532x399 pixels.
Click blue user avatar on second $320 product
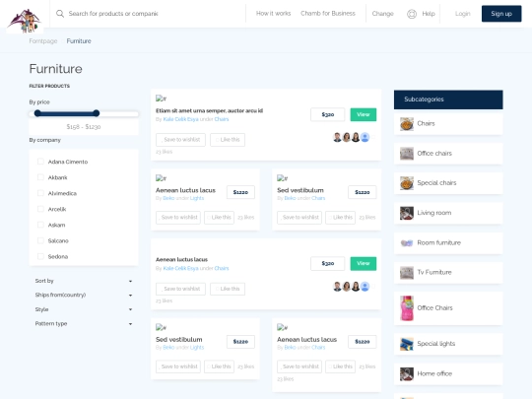point(365,287)
